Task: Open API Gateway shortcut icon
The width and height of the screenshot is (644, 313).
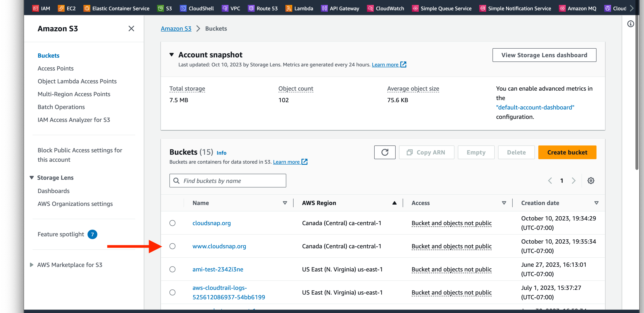Action: click(x=324, y=8)
